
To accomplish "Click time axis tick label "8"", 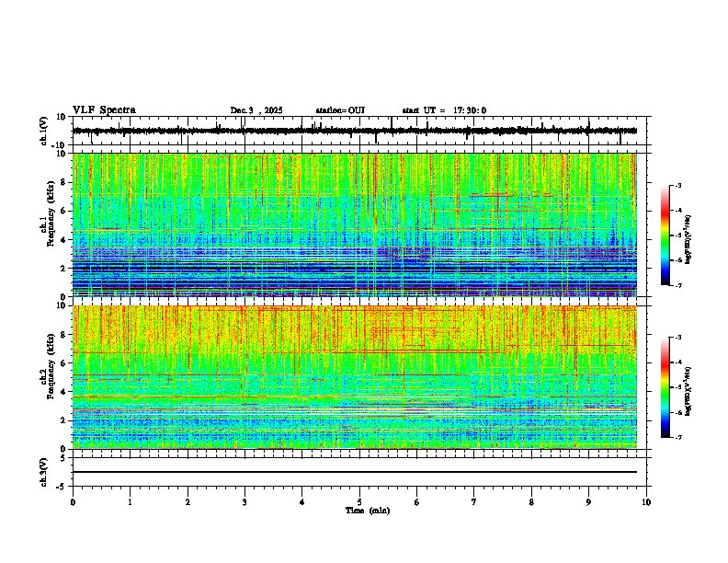I will (x=531, y=502).
